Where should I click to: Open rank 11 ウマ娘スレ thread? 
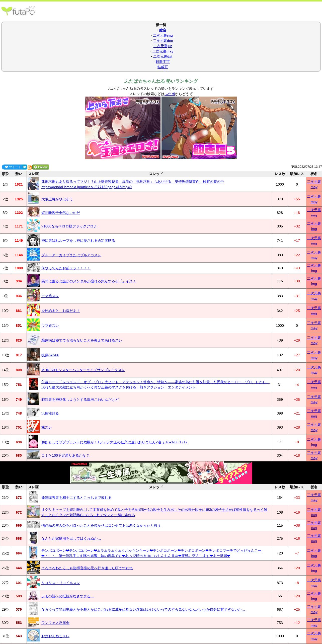(x=50, y=326)
